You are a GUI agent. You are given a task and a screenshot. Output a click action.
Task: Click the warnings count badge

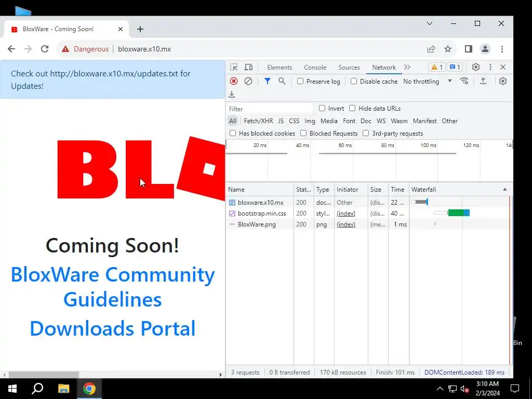(436, 67)
